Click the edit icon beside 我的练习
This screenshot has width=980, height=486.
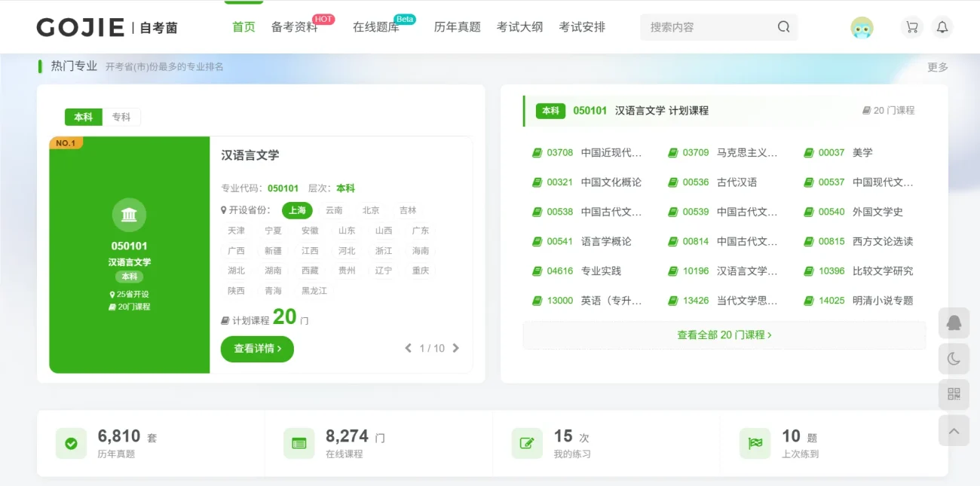527,444
